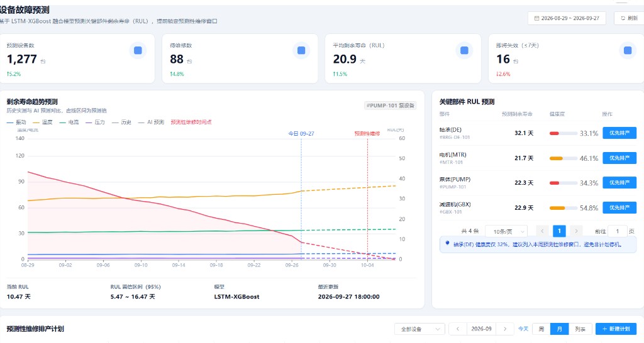
Task: Go to previous page in RUL table pagination
Action: [542, 231]
